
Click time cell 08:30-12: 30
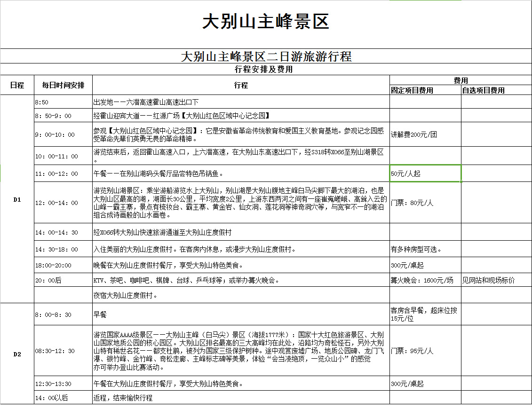click(63, 351)
